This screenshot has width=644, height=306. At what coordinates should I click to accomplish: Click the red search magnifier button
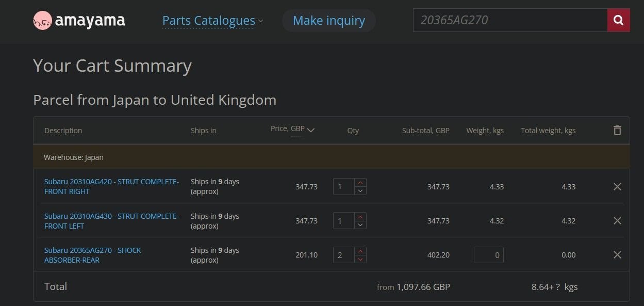(x=618, y=21)
